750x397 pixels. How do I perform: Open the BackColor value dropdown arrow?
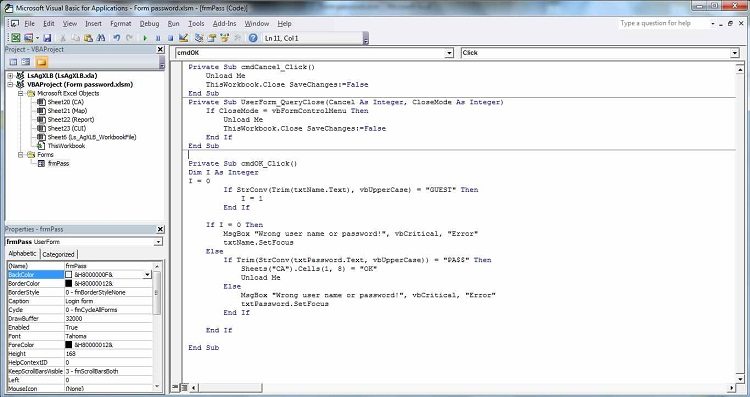[x=147, y=275]
